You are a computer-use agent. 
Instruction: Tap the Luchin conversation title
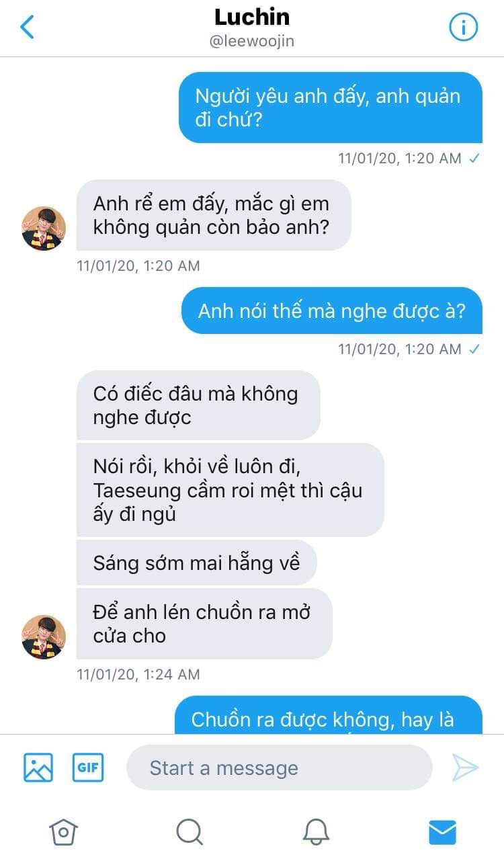pyautogui.click(x=252, y=17)
